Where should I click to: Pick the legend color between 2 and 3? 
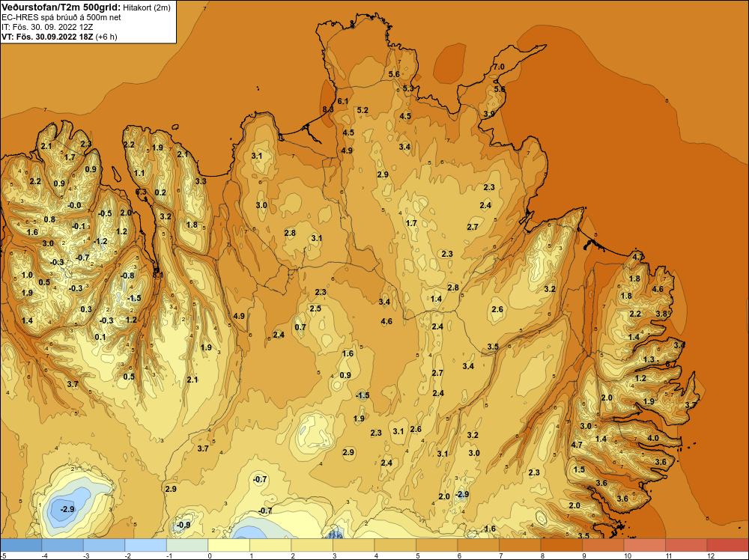pyautogui.click(x=312, y=545)
